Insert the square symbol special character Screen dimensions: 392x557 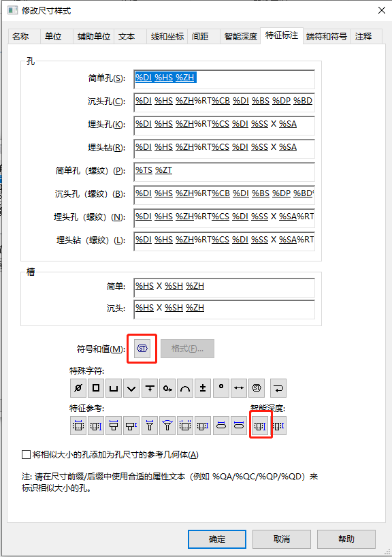pos(96,388)
